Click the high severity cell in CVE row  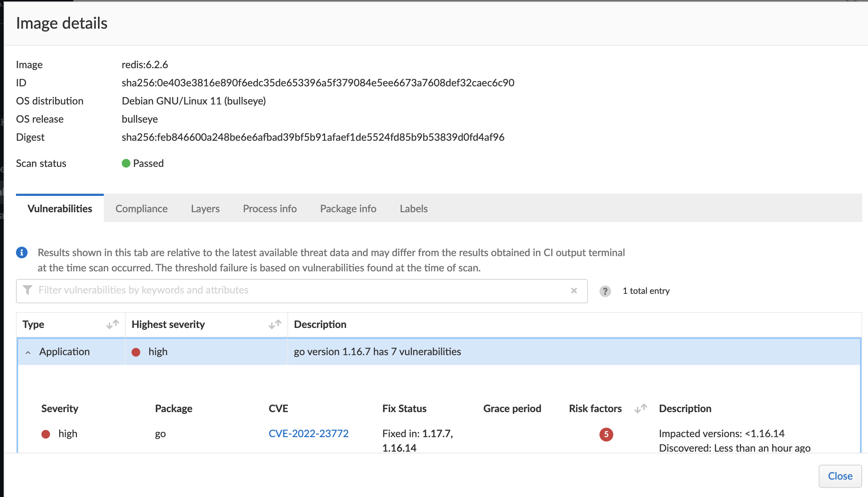(x=60, y=434)
